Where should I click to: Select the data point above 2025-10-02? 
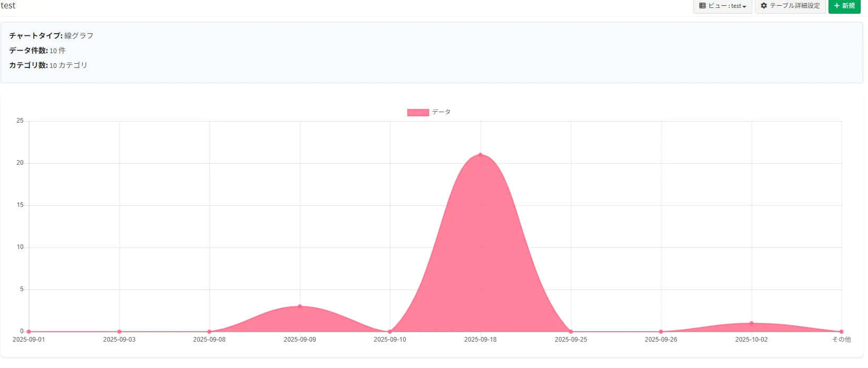[x=752, y=323]
